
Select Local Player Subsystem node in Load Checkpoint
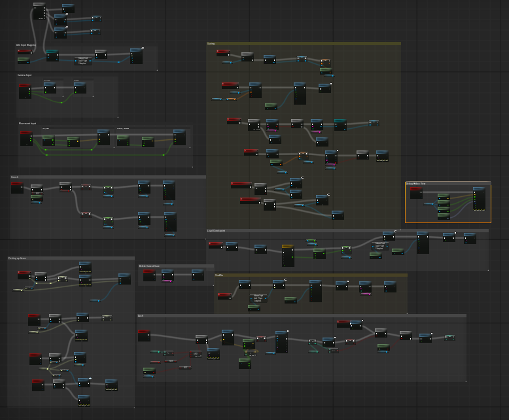point(380,246)
